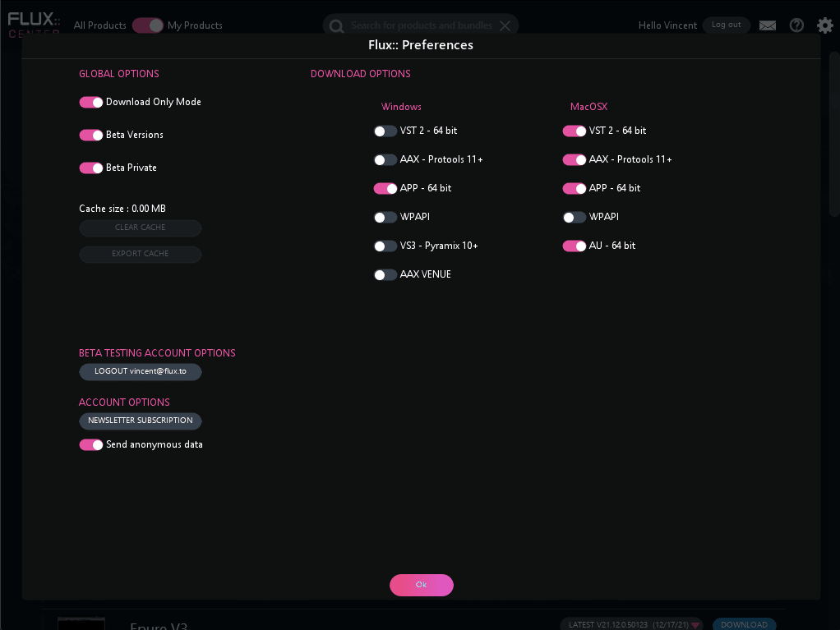Click the Clear Cache button
This screenshot has height=630, width=840.
coord(141,228)
